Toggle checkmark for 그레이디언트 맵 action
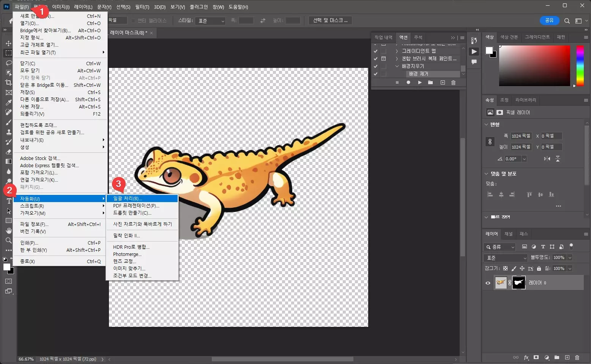The height and width of the screenshot is (364, 591). 375,51
